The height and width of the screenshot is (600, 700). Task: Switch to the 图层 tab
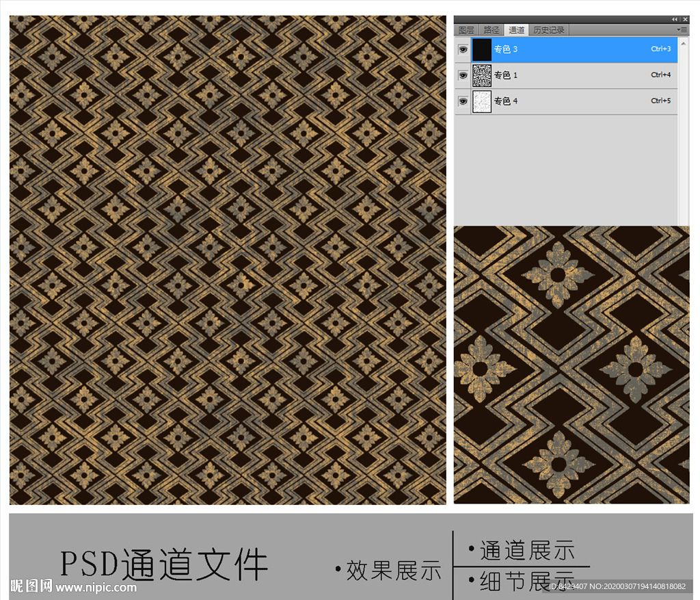click(x=466, y=30)
